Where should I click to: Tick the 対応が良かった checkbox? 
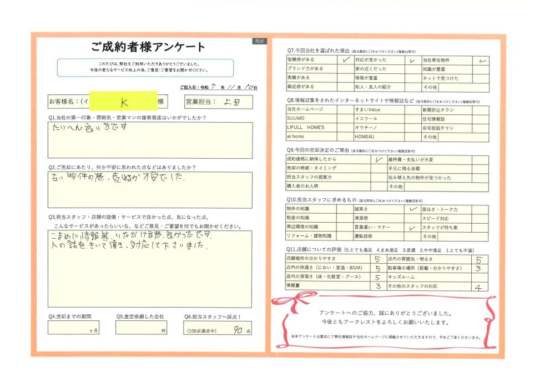[x=412, y=60]
